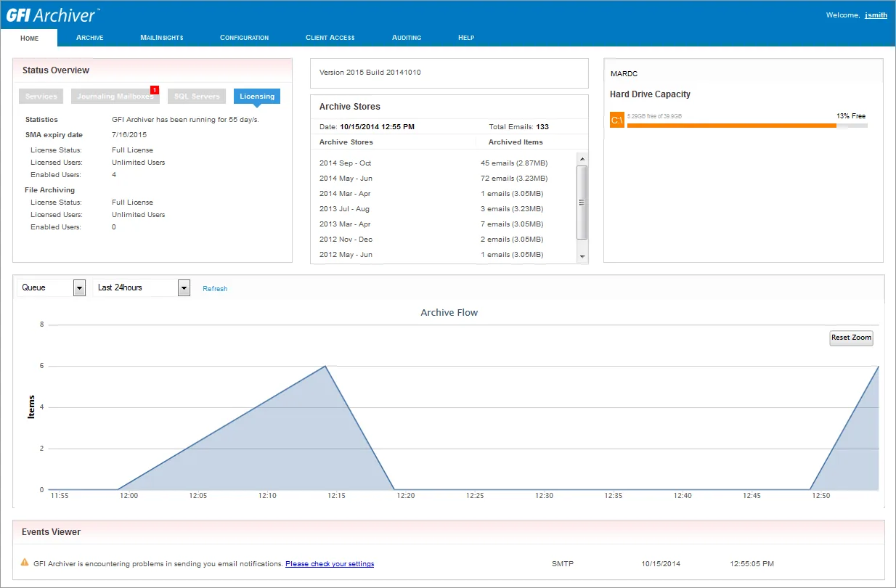
Task: Click the hard drive capacity bar
Action: (x=747, y=126)
